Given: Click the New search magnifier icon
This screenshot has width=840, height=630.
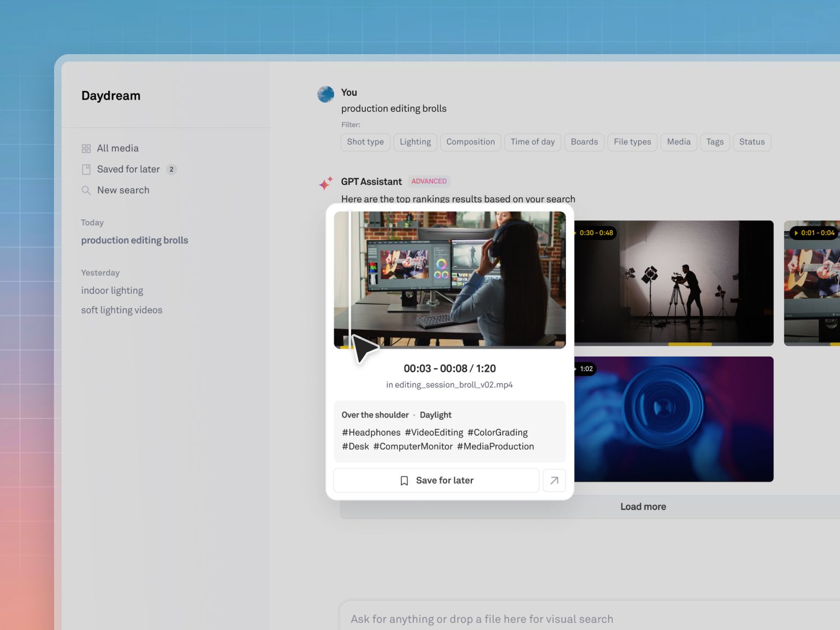Looking at the screenshot, I should [86, 190].
